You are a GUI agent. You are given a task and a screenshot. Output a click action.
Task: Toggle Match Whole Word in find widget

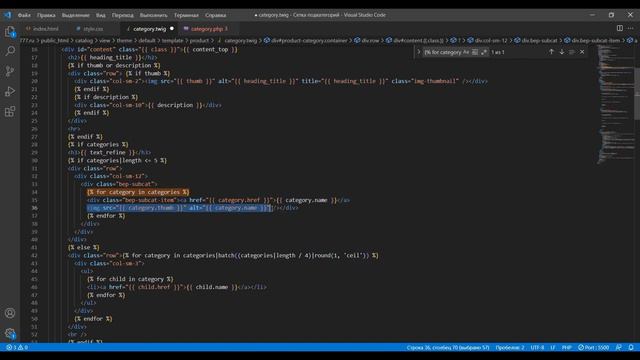tap(475, 52)
